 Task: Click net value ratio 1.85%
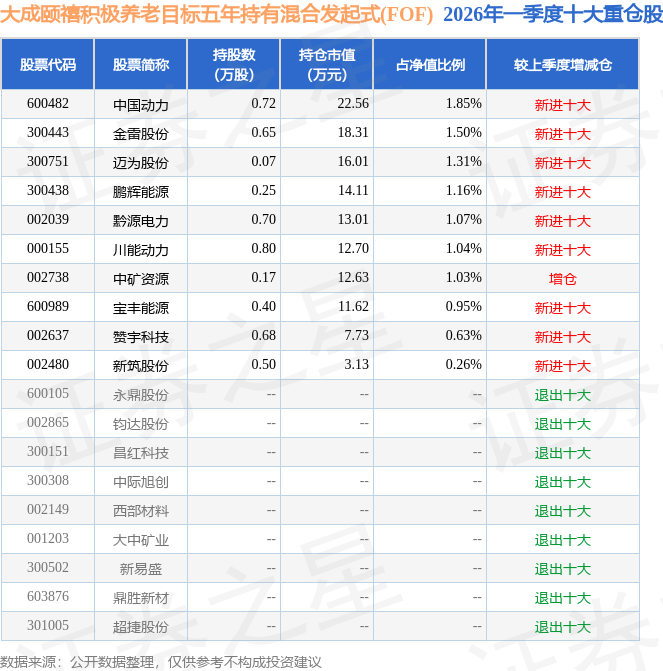click(464, 104)
